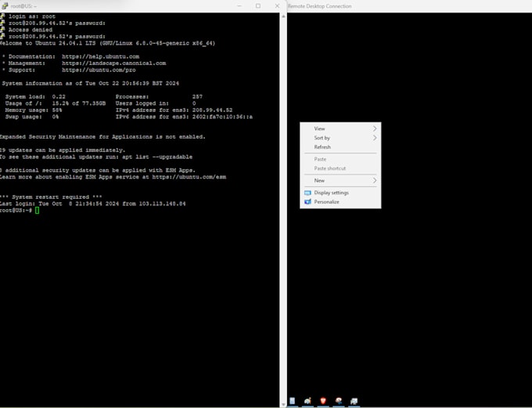Select the greyed-out Paste entry
This screenshot has height=408, width=532.
[x=340, y=159]
